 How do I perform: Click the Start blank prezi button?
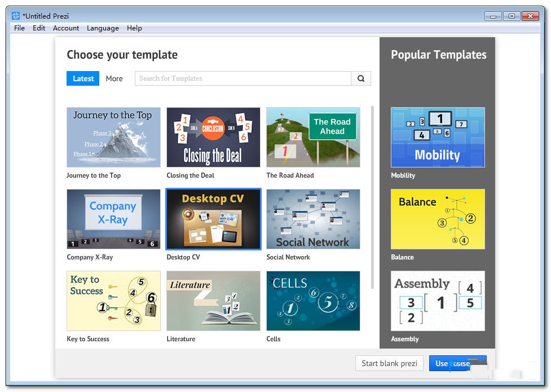389,363
